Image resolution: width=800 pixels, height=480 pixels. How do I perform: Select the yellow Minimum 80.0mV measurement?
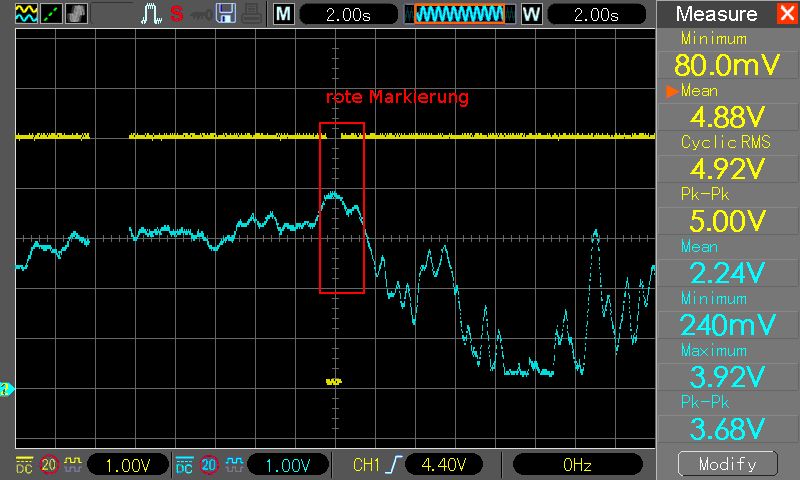pos(727,65)
